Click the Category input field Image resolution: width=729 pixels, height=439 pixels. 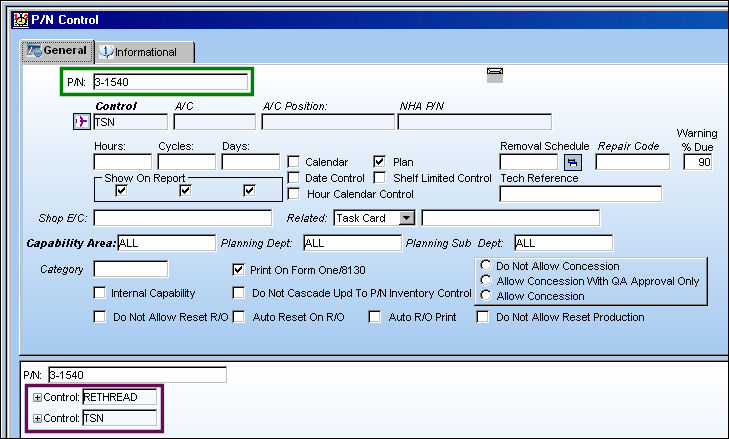(131, 269)
